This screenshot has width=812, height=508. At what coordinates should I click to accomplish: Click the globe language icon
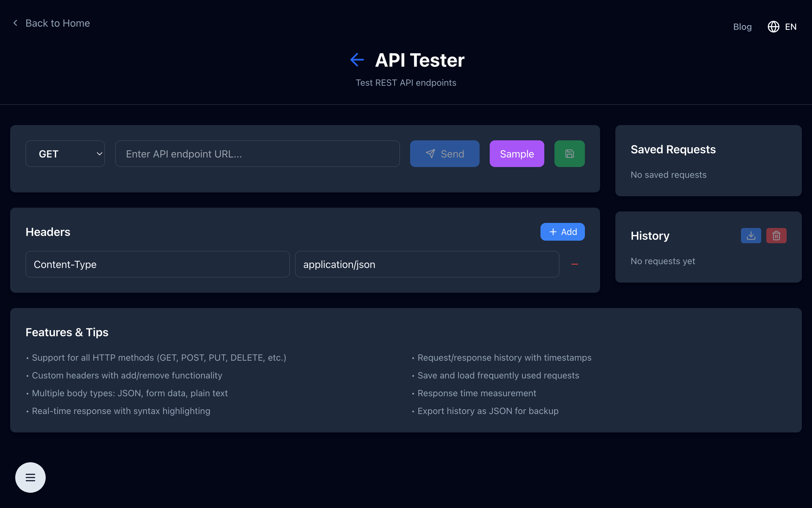773,27
